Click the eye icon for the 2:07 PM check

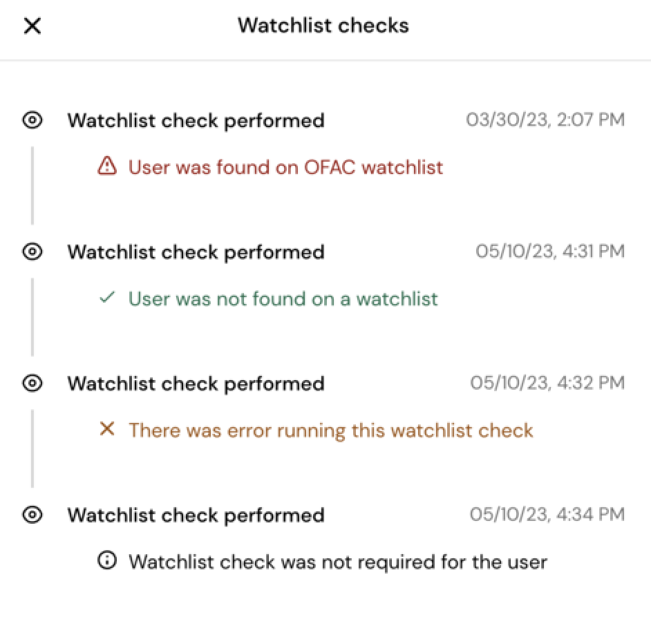(x=32, y=120)
